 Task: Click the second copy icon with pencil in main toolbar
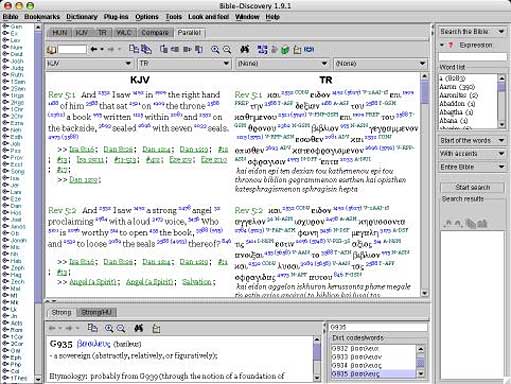tap(146, 49)
